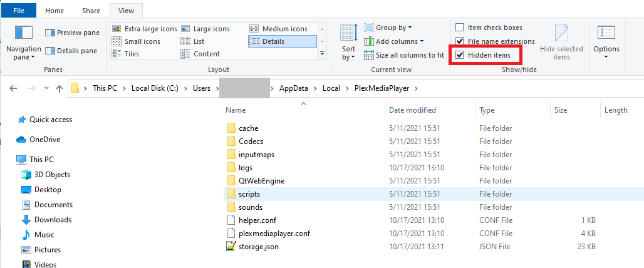
Task: Expand the chevron after PlexMediaPlayer
Action: click(417, 88)
